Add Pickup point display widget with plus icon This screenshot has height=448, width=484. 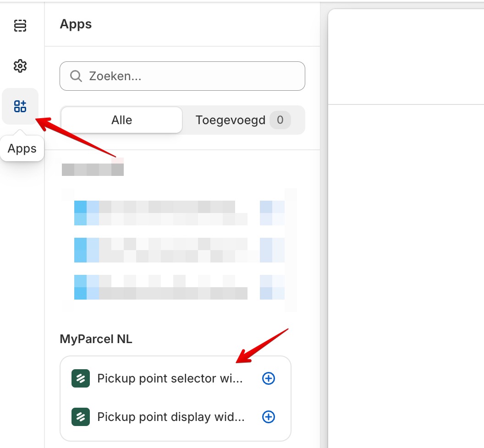point(268,417)
